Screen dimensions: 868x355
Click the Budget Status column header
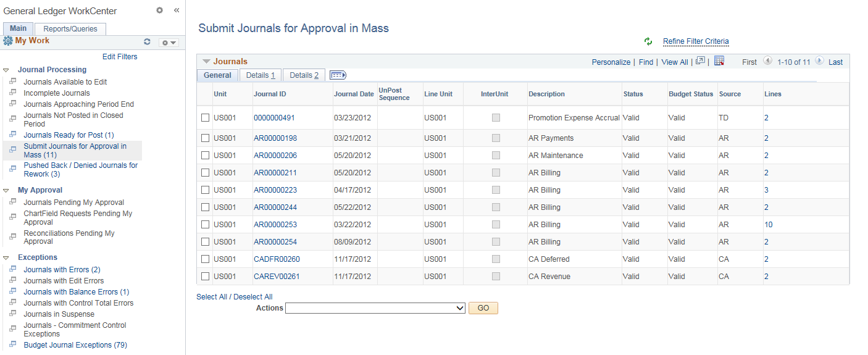coord(691,94)
